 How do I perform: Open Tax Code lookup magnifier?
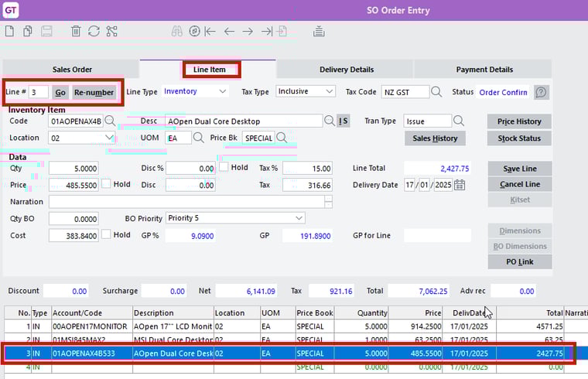click(x=436, y=91)
